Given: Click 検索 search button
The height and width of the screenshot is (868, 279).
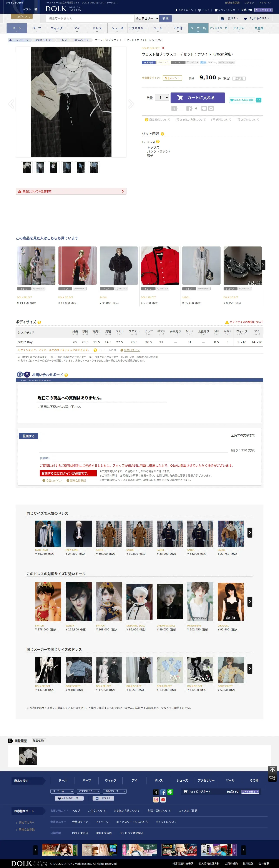Looking at the screenshot, I should [166, 18].
